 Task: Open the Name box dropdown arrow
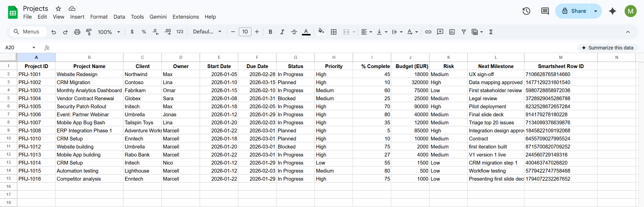[34, 47]
